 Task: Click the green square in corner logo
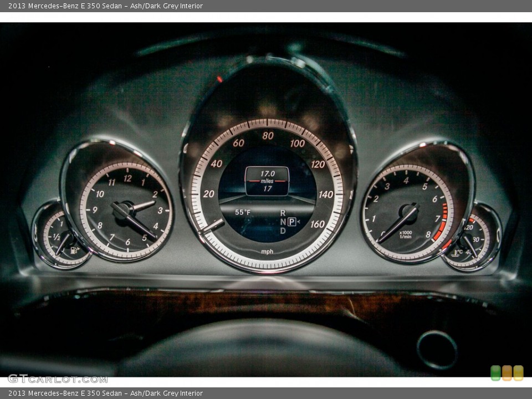[495, 373]
